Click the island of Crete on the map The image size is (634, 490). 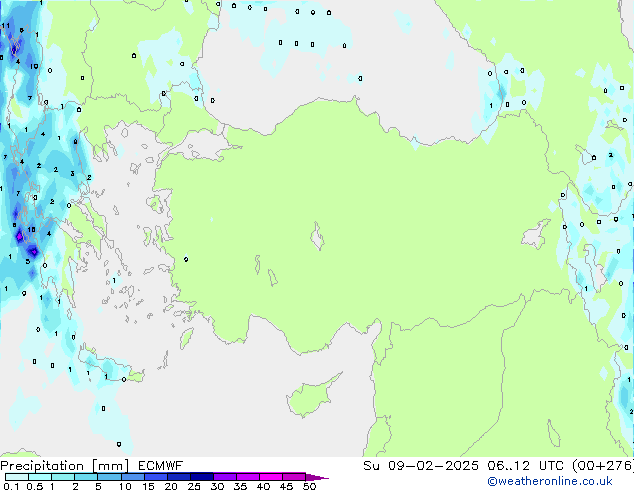pyautogui.click(x=111, y=368)
